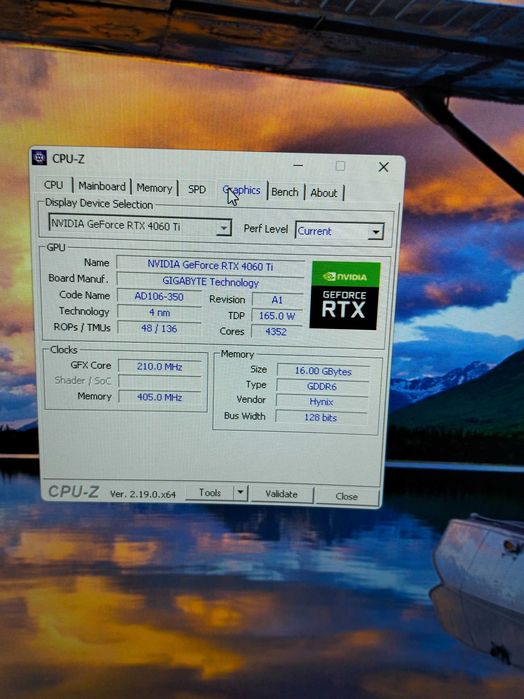Expand the Perf Level dropdown arrow

click(x=376, y=232)
